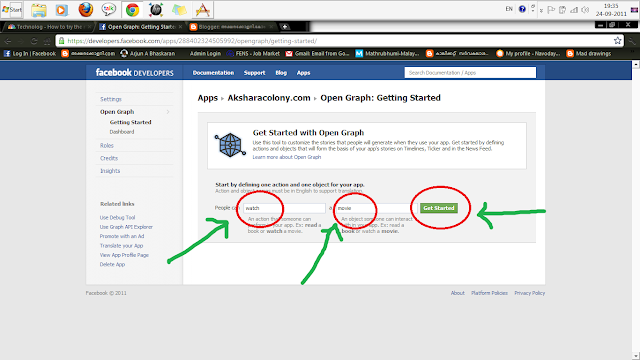Viewport: 640px width, 360px height.
Task: Open Settings in the sidebar
Action: coord(111,99)
